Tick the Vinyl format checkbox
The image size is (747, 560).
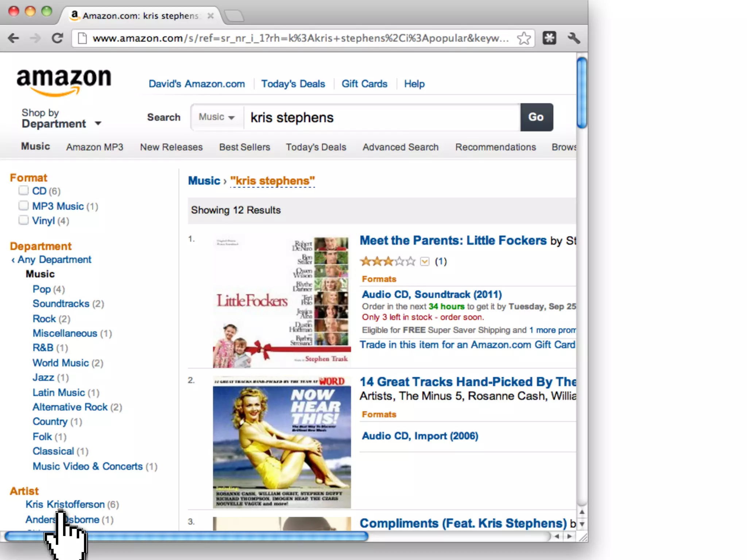click(23, 220)
